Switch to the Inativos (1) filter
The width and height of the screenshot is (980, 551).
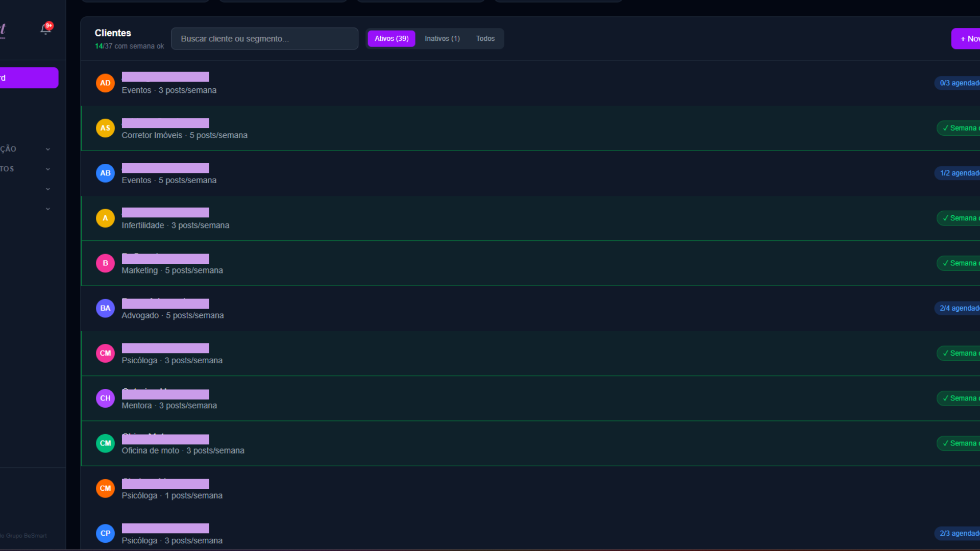[x=442, y=39]
